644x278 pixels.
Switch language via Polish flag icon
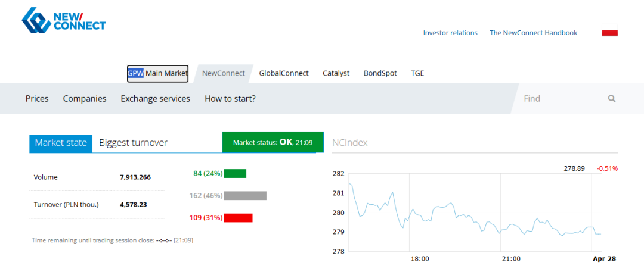coord(610,30)
